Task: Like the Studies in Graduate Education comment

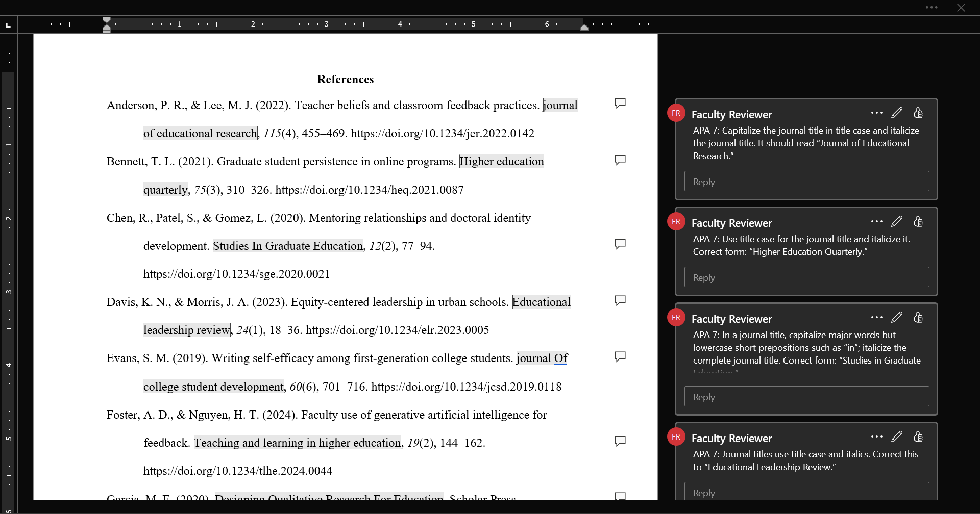Action: click(x=918, y=317)
